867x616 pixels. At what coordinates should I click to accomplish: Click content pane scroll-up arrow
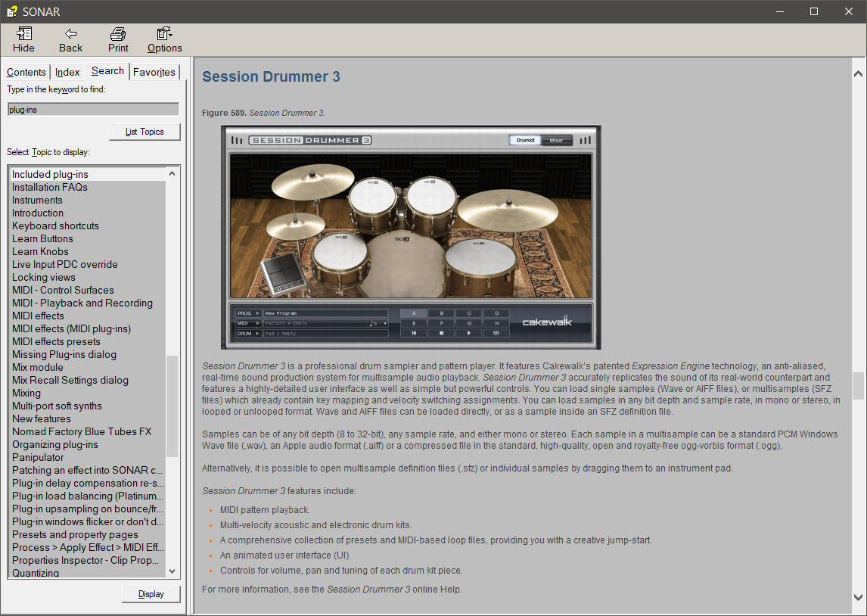pyautogui.click(x=858, y=73)
